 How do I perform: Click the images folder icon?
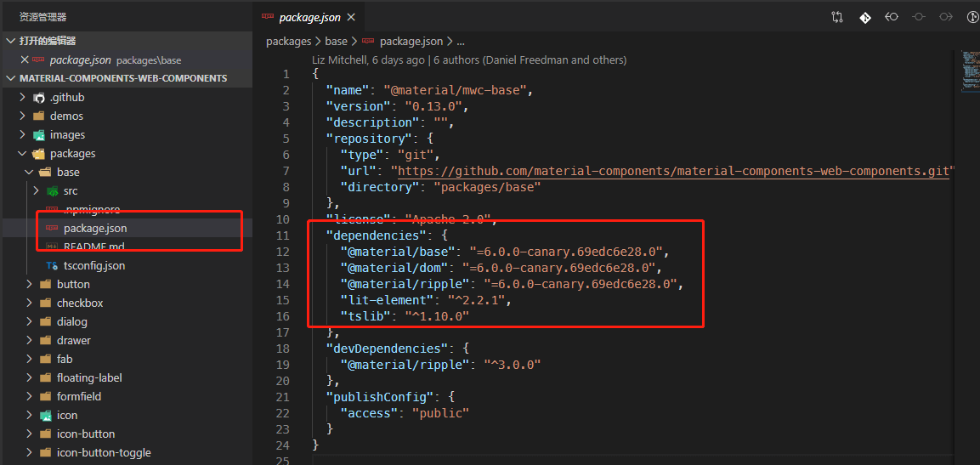pos(38,135)
